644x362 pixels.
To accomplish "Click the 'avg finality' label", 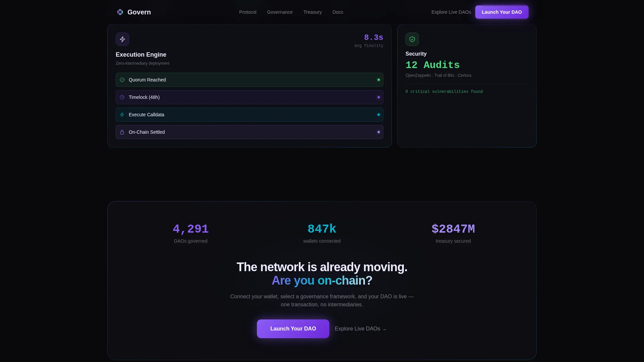I will tap(369, 46).
